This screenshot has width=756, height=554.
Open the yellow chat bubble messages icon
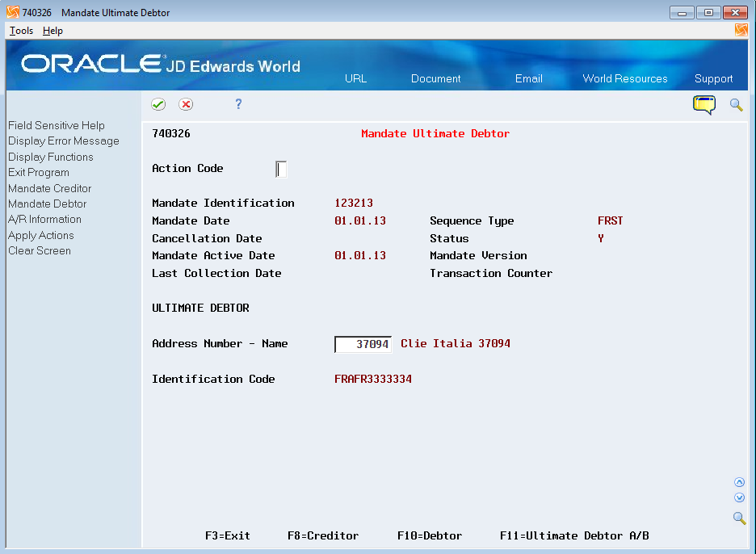coord(704,105)
